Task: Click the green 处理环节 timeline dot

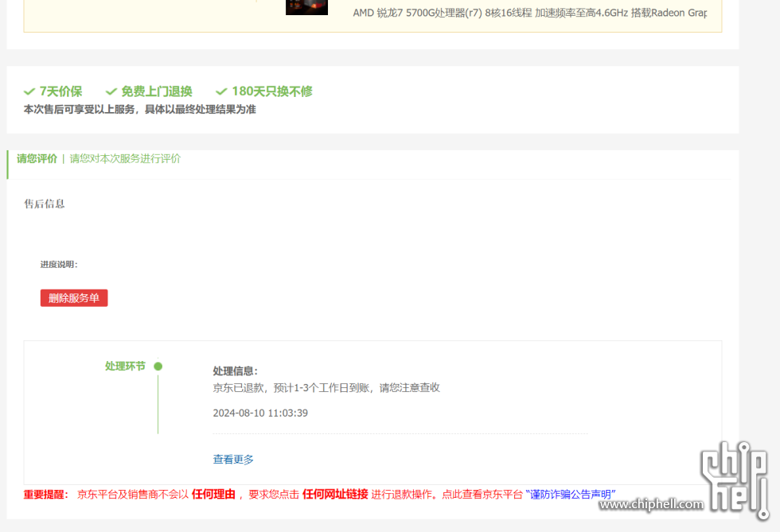Action: (x=158, y=367)
